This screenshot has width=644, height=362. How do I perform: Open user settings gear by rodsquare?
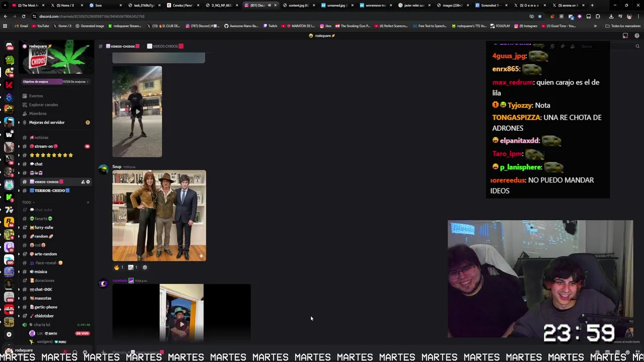click(85, 352)
